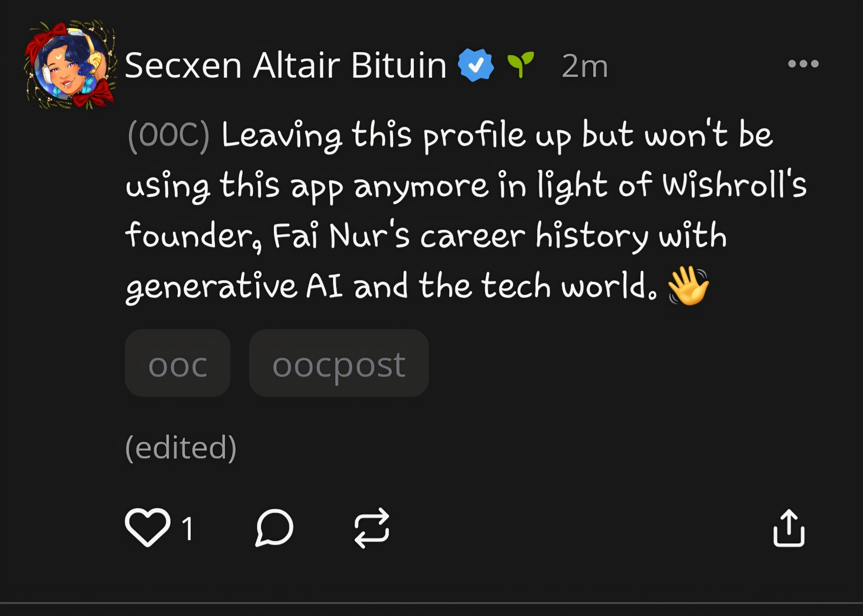Like the post with the heart icon
Viewport: 863px width, 616px height.
[148, 527]
